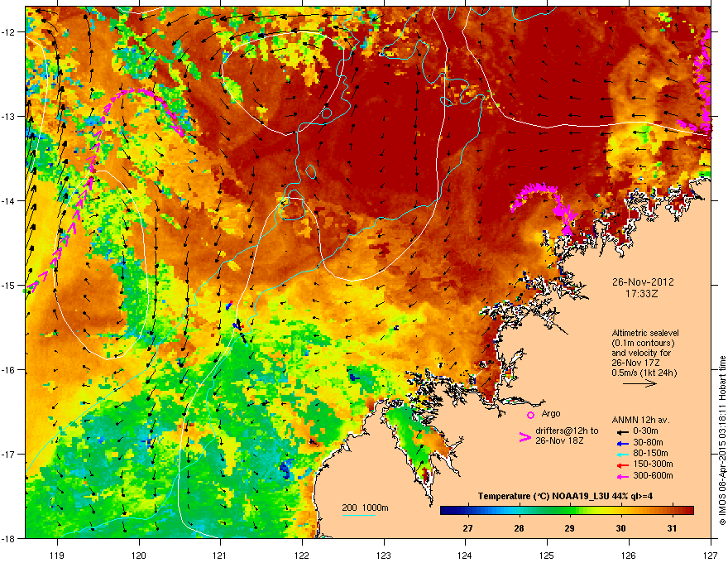Click the 'ANMN 12h av.' legend heading
The image size is (728, 563).
(640, 420)
